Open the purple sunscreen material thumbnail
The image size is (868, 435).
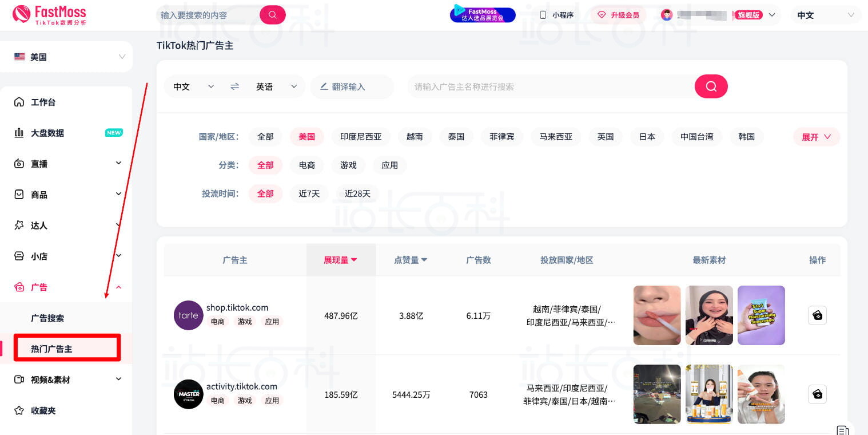[x=761, y=315]
